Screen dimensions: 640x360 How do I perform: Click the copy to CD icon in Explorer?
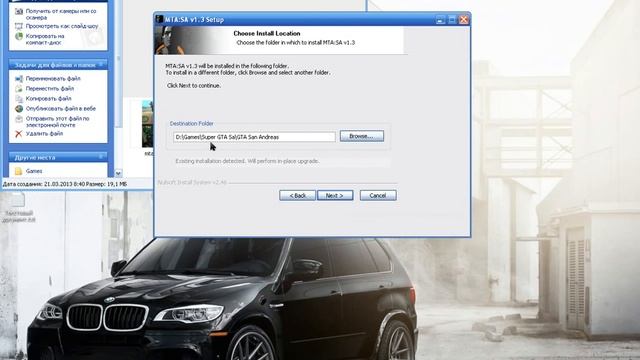[x=19, y=36]
